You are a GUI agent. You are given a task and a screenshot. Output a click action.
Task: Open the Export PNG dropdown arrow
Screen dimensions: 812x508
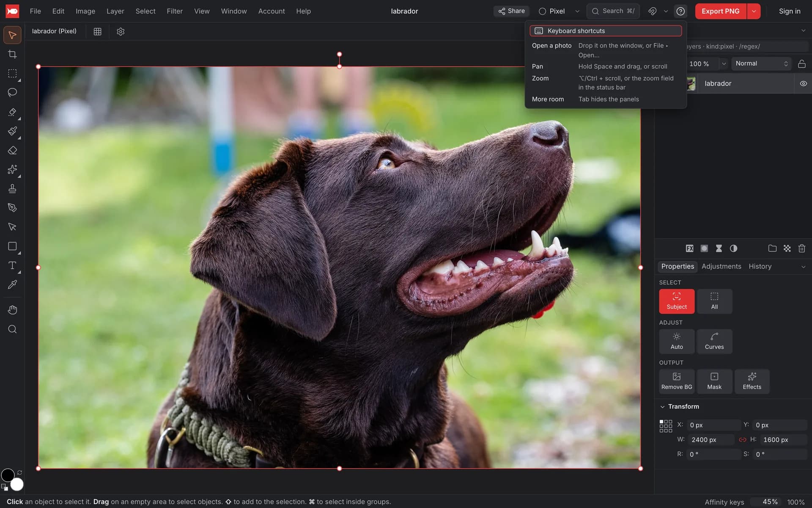(x=754, y=11)
